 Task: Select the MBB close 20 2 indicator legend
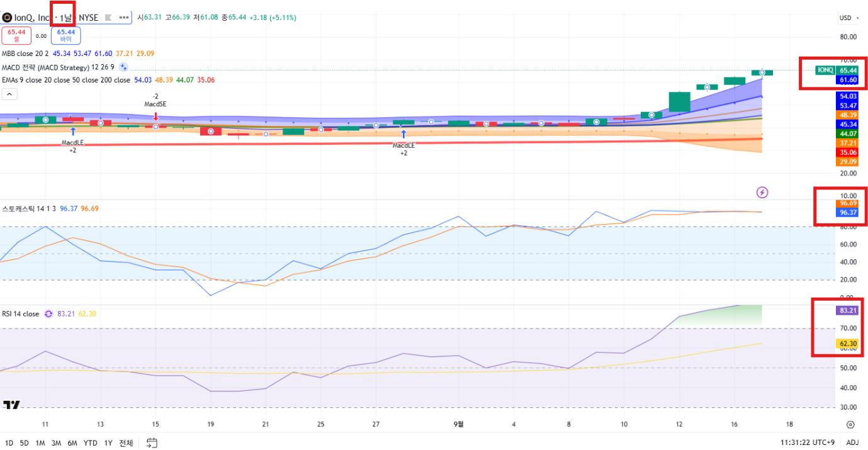(26, 53)
